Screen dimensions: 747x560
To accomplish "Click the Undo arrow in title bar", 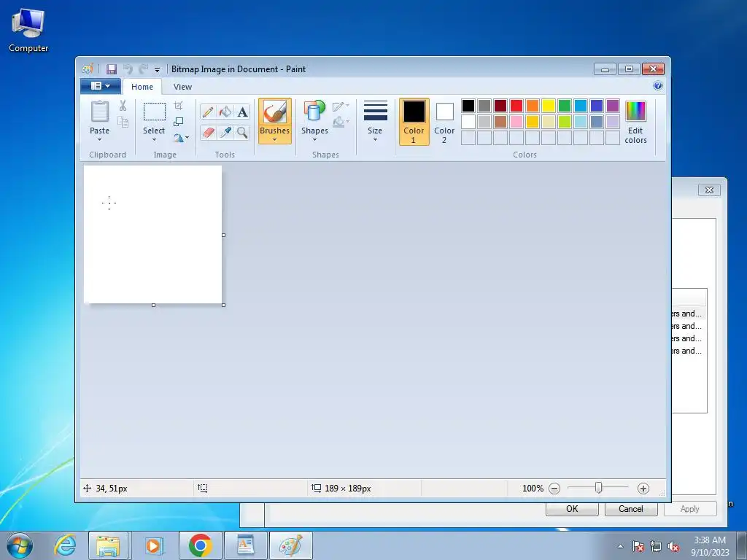I will (x=128, y=69).
